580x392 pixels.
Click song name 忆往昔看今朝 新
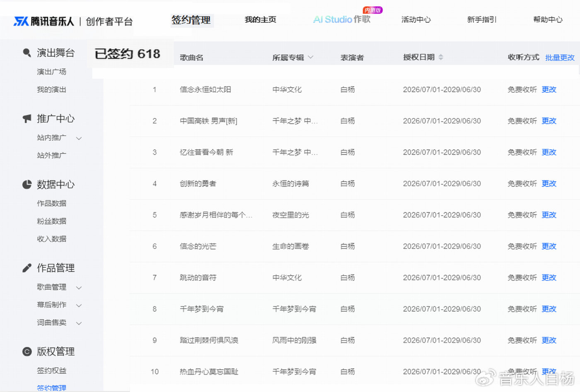[x=206, y=152]
